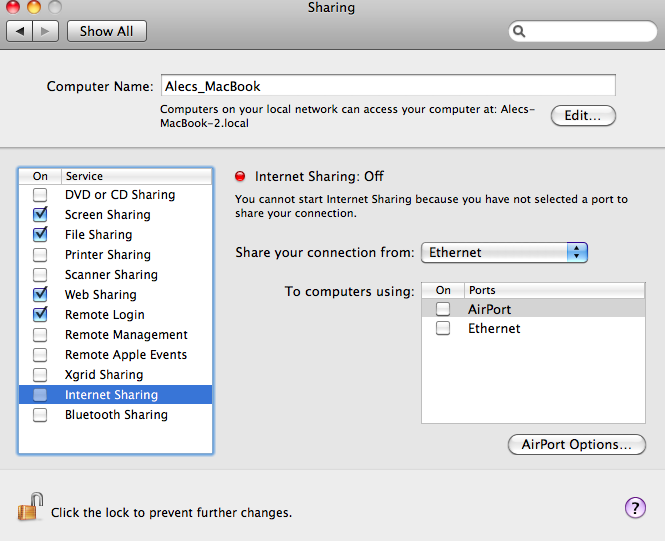
Task: Turn on the Ethernet port checkbox
Action: (443, 329)
